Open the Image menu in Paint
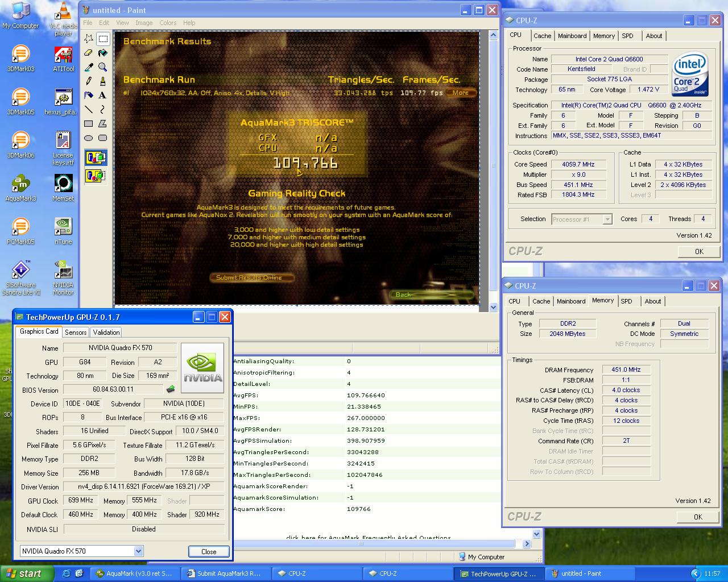The image size is (728, 582). tap(144, 23)
